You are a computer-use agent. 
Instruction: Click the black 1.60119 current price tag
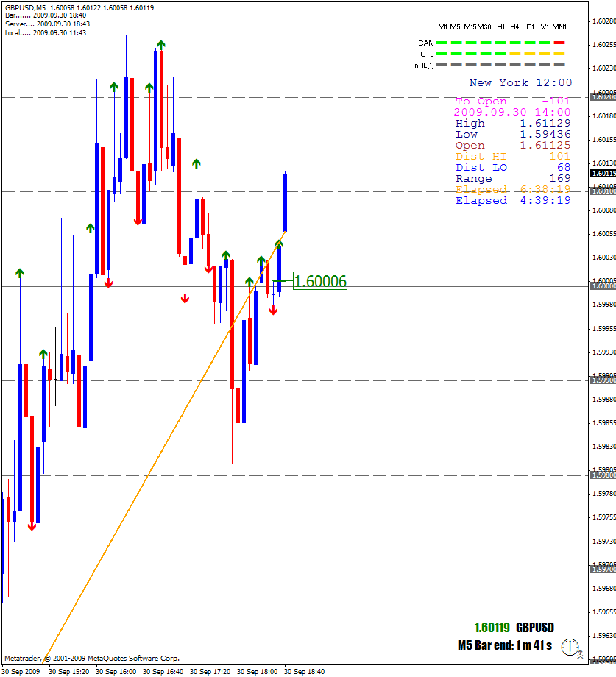point(603,174)
